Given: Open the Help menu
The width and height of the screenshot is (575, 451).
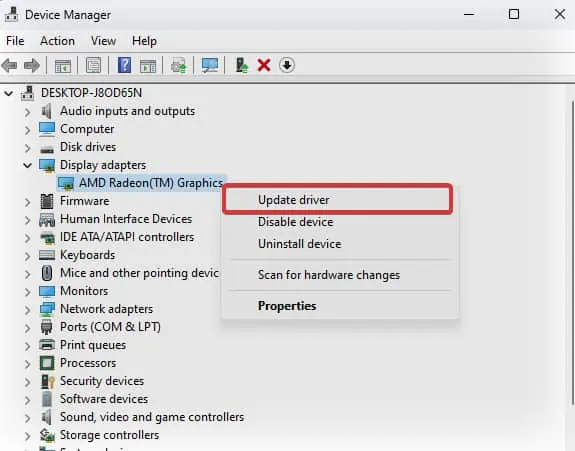Looking at the screenshot, I should 144,41.
